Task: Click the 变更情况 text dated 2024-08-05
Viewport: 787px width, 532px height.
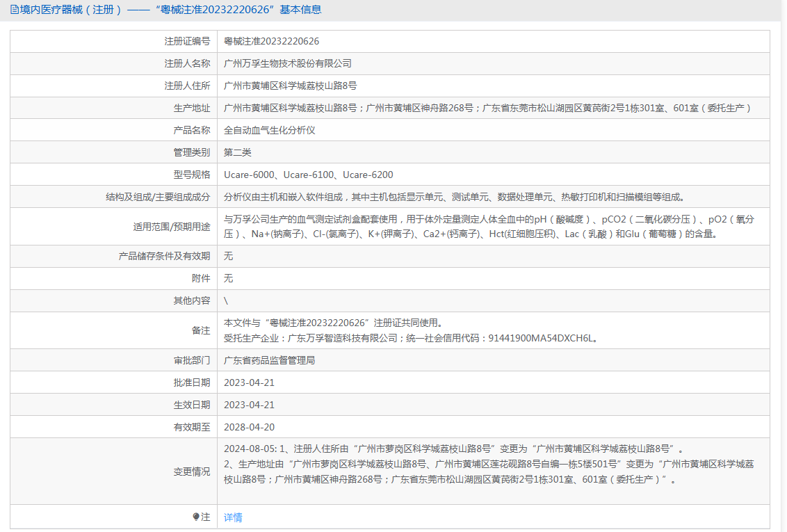Action: (489, 465)
